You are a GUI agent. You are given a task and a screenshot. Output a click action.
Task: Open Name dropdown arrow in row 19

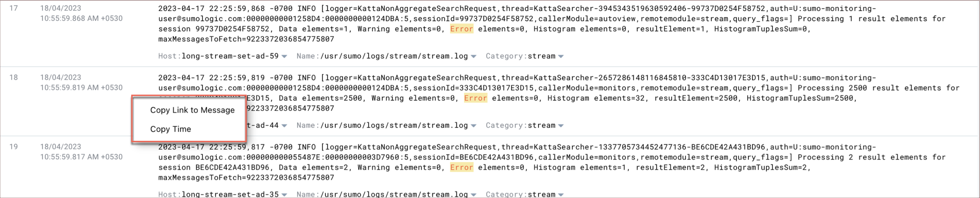click(x=474, y=195)
